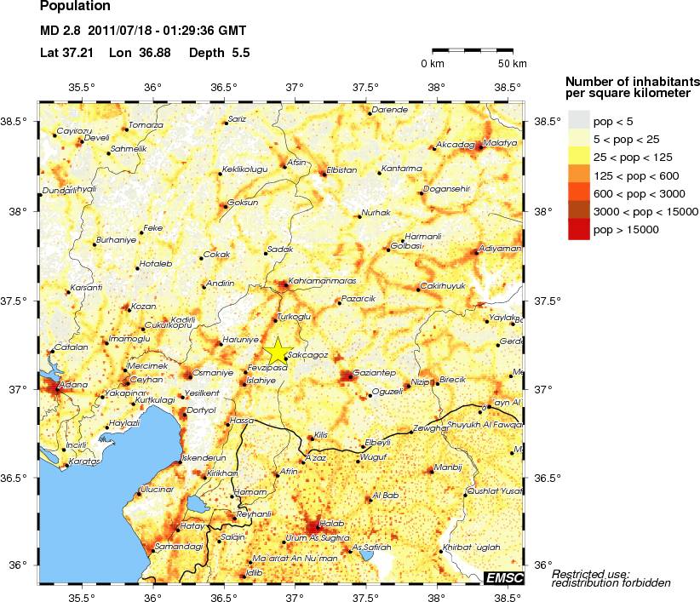The image size is (700, 602).
Task: Select the Adana city marker dot
Action: [x=59, y=388]
